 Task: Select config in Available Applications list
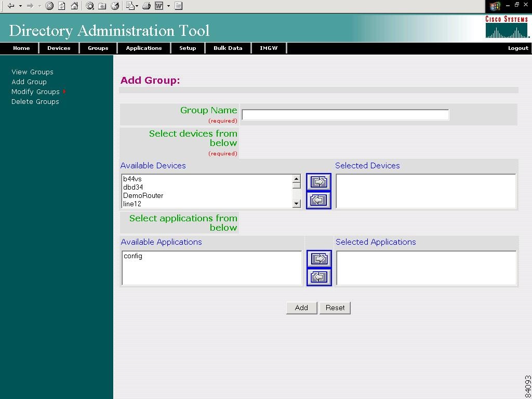point(133,256)
